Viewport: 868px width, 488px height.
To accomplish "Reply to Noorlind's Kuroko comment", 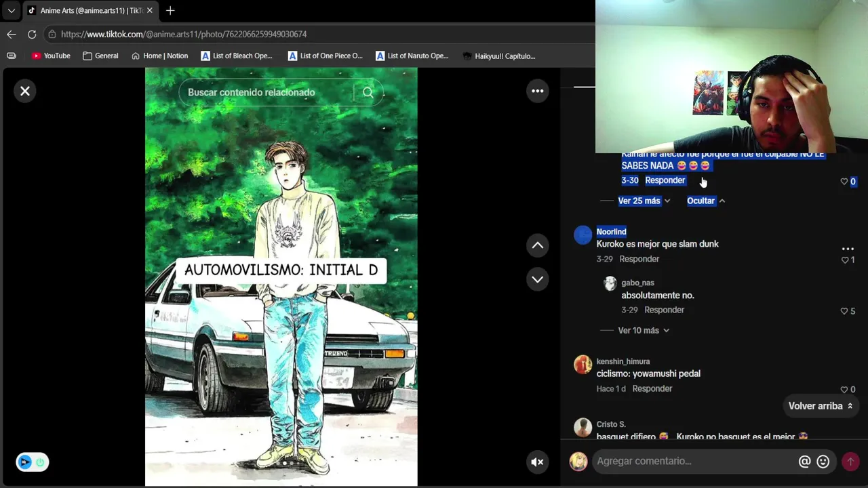I will [x=639, y=259].
